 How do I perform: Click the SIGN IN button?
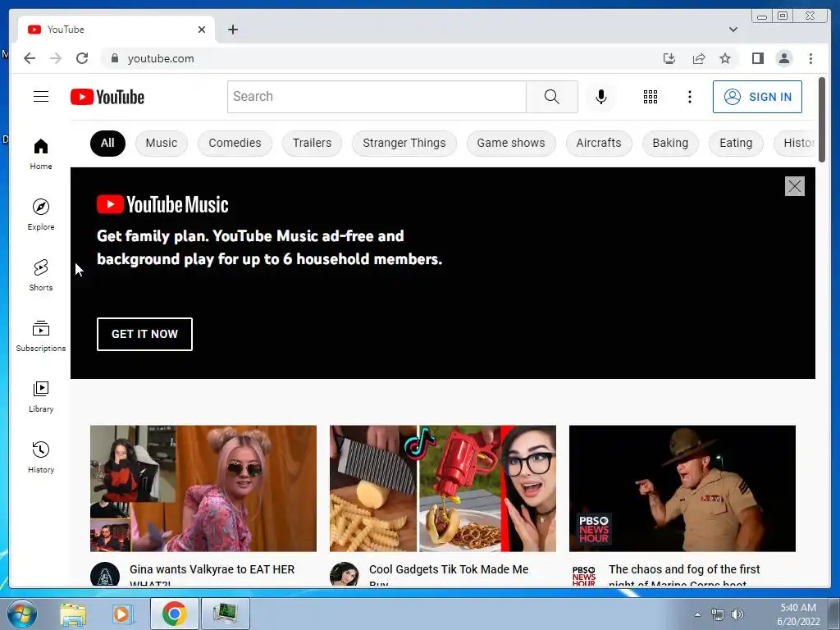coord(757,97)
